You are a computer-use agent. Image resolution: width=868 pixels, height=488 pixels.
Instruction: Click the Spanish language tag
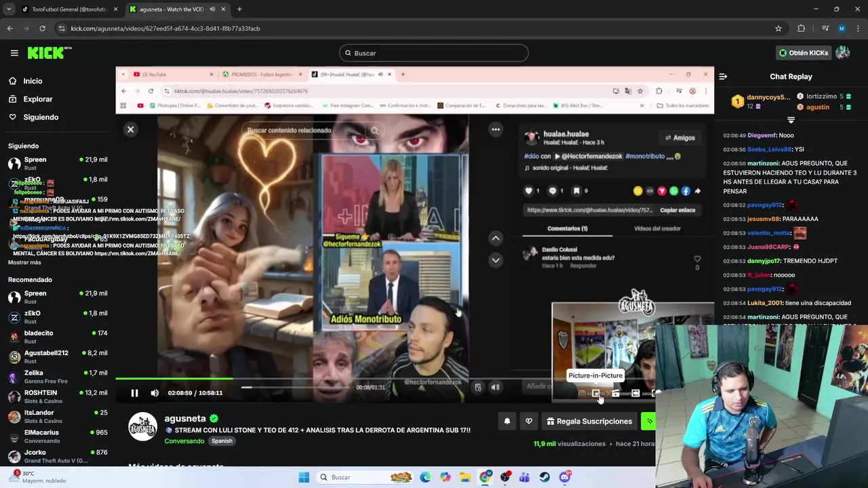[x=222, y=441]
